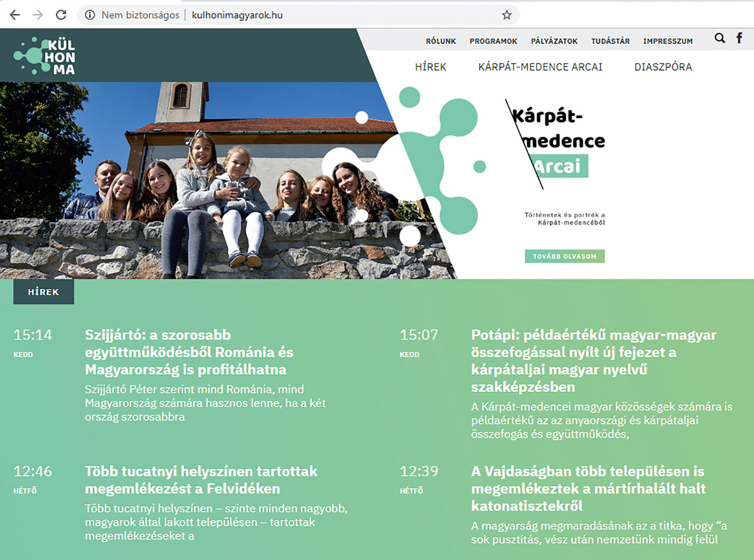Open the Tudástár section
Viewport: 754px width, 560px height.
tap(610, 41)
